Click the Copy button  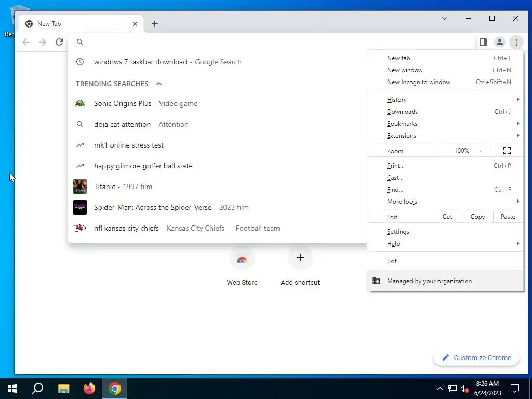(x=478, y=217)
